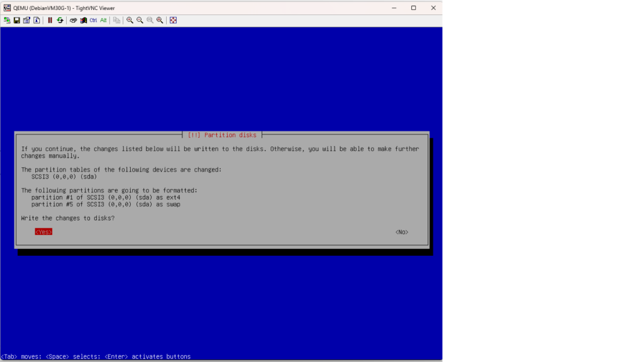Viewport: 644px width, 362px height.
Task: Send Ctrl+Esc using the Windows flag icon
Action: [84, 20]
